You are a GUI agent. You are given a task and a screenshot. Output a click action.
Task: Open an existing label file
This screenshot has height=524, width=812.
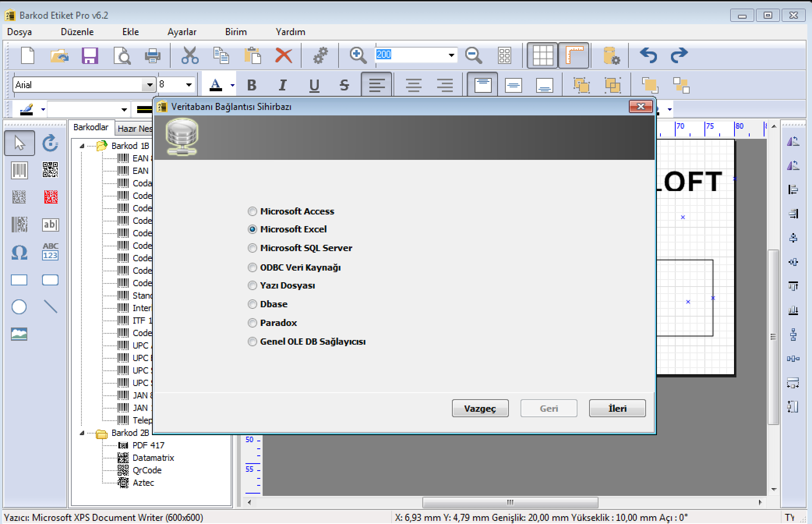pyautogui.click(x=59, y=55)
